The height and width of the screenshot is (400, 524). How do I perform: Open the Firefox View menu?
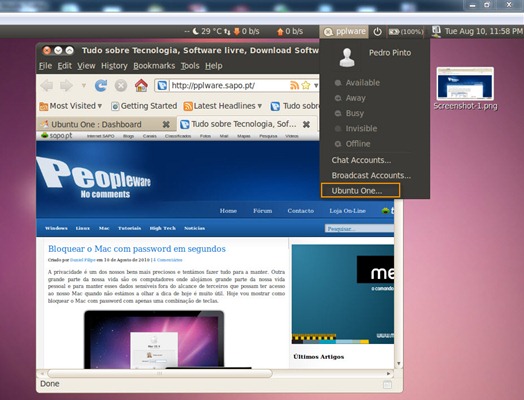[86, 66]
